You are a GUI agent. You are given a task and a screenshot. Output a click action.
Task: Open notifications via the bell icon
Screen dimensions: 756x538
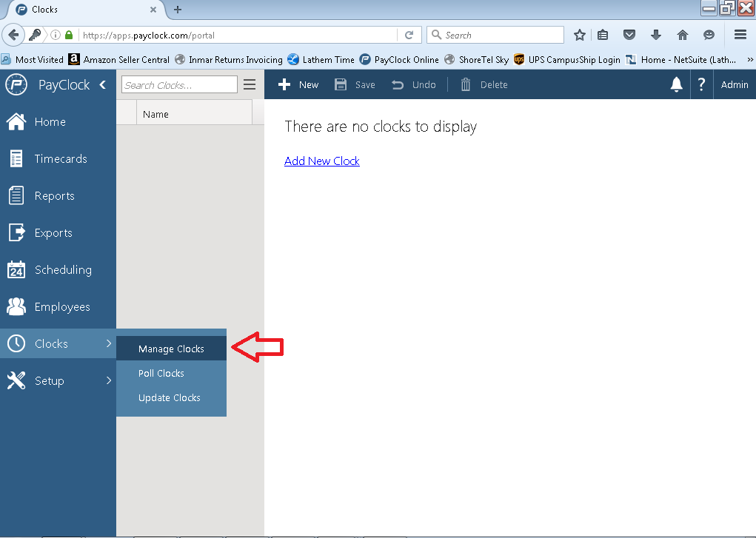pyautogui.click(x=676, y=84)
